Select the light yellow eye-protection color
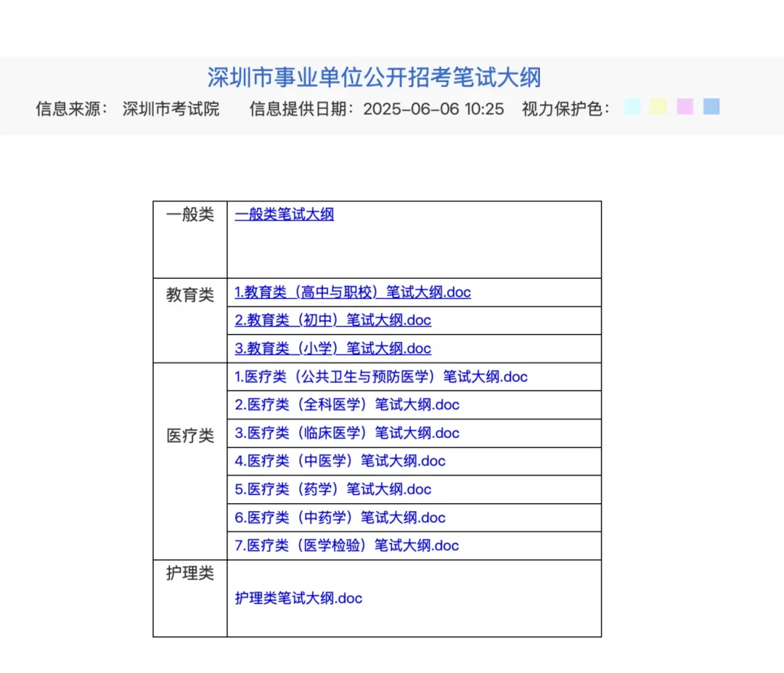Viewport: 784px width, 673px height. (x=658, y=107)
